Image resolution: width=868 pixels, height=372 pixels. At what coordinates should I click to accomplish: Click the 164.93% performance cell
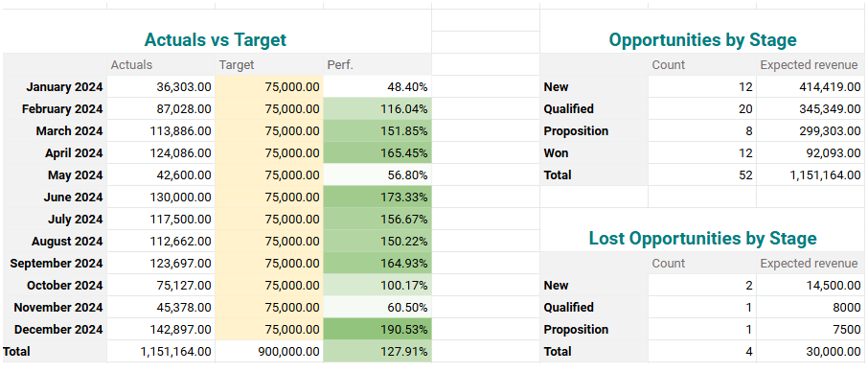coord(377,263)
